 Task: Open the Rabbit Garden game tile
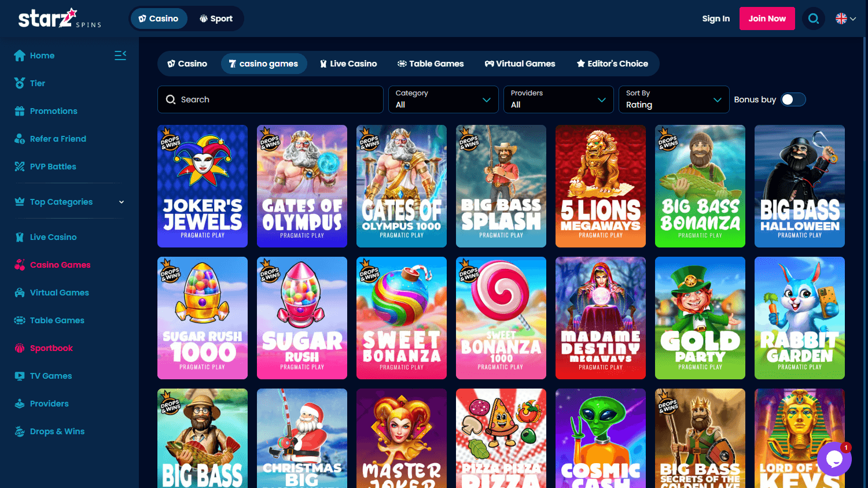pos(800,318)
